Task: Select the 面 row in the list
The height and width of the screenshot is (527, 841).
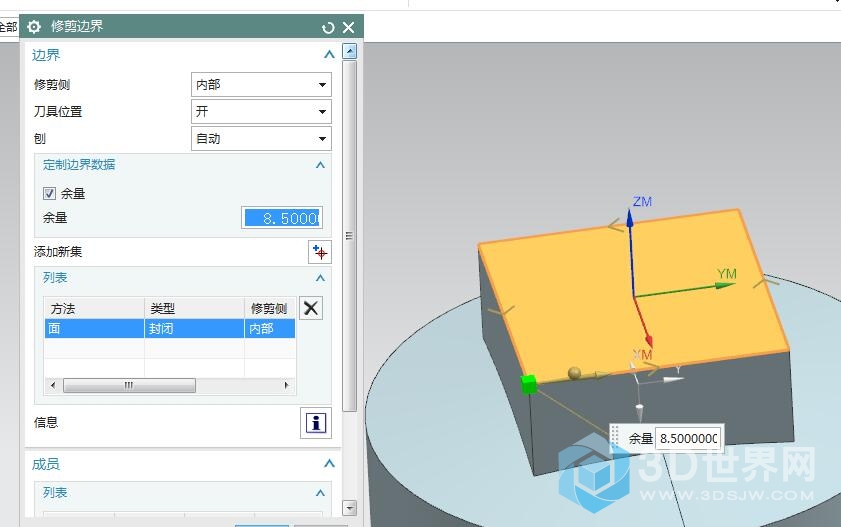Action: pyautogui.click(x=169, y=329)
